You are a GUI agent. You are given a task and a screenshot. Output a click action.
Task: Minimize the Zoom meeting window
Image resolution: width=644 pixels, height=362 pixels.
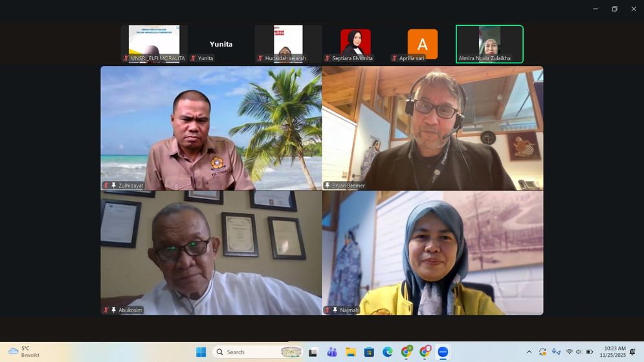595,8
